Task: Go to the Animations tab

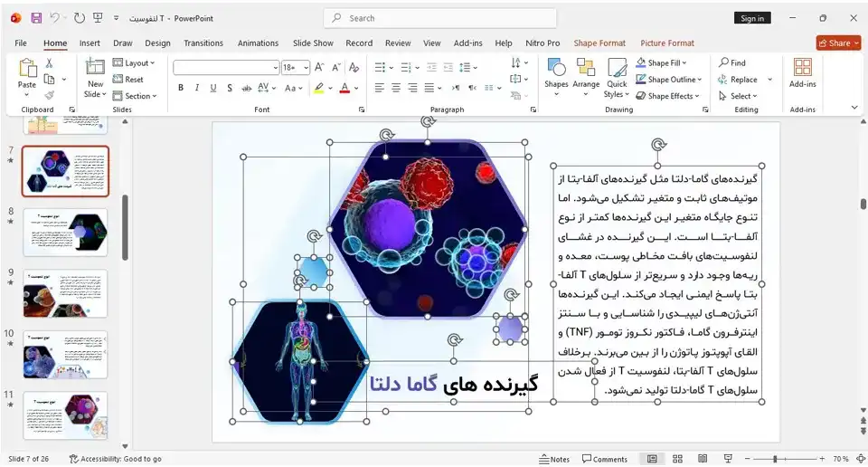Action: click(x=258, y=43)
